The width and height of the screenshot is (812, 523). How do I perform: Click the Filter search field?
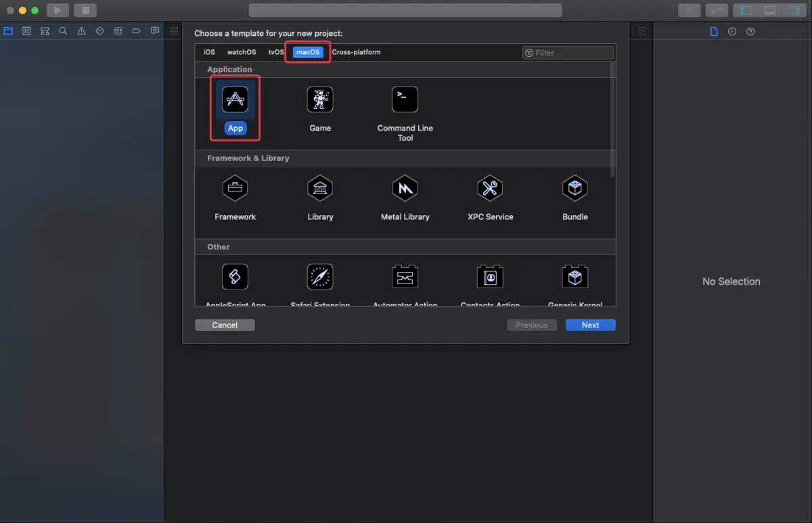click(568, 53)
